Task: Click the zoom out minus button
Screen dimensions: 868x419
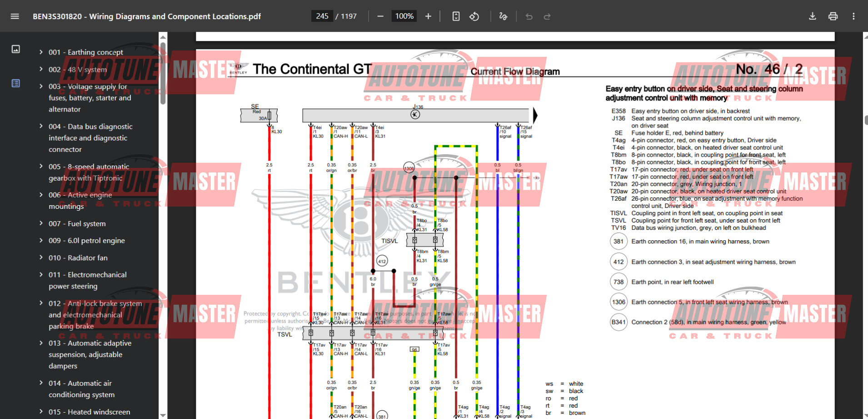Action: point(380,16)
